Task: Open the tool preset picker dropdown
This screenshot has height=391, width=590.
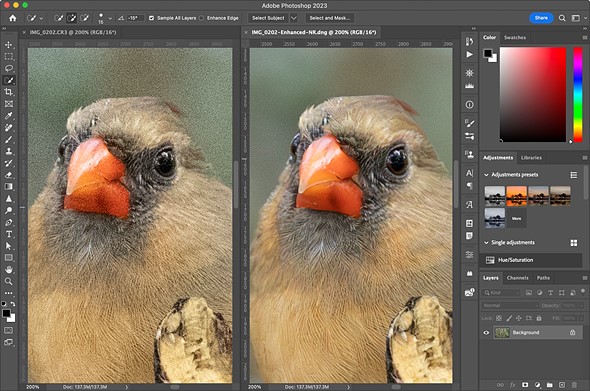Action: (x=41, y=18)
